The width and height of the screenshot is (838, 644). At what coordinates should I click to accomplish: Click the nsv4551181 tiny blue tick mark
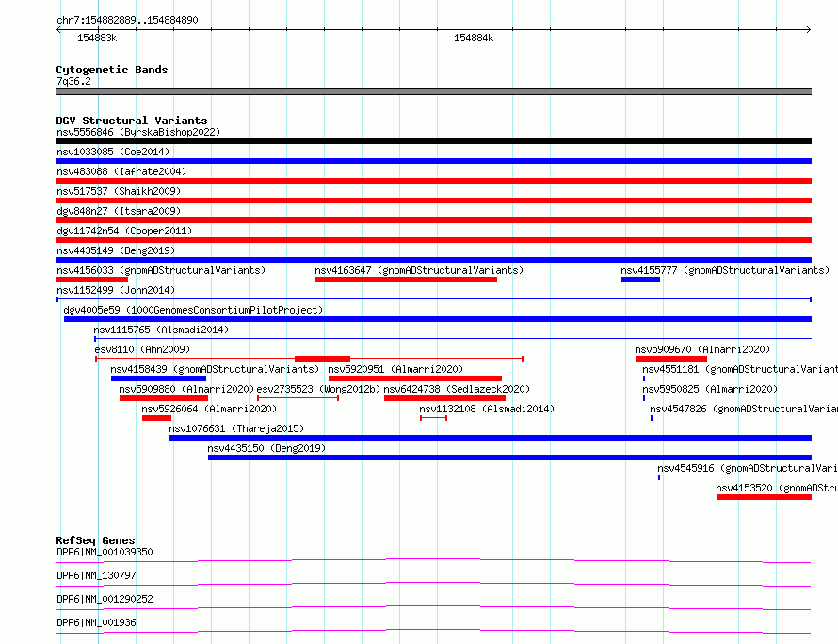point(644,378)
